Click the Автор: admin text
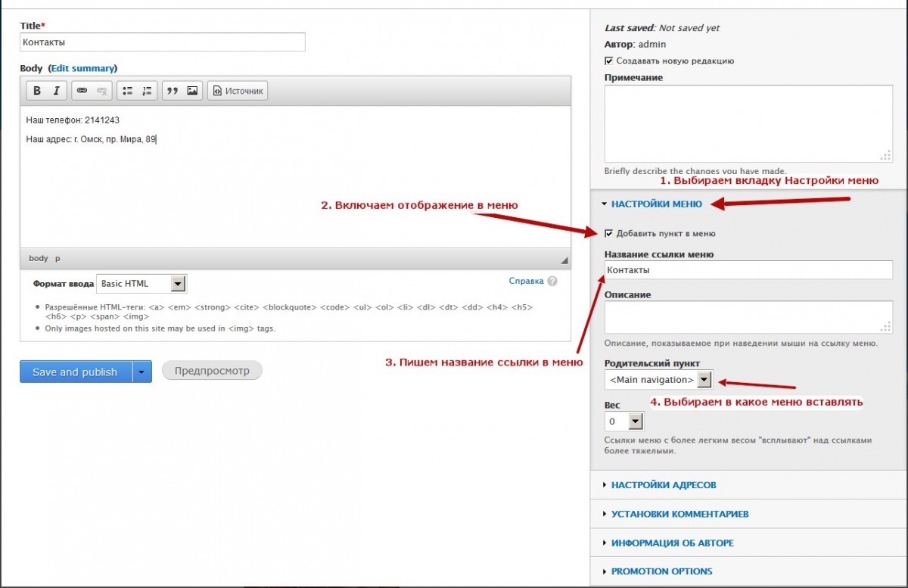This screenshot has width=908, height=588. click(636, 44)
